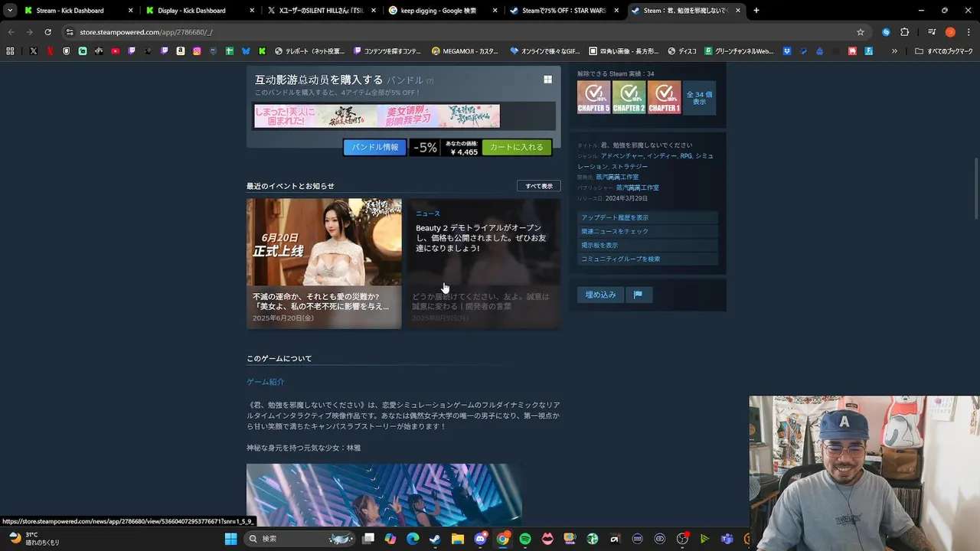Open the Beauty 2 demo news card
The image size is (980, 551).
[x=483, y=263]
